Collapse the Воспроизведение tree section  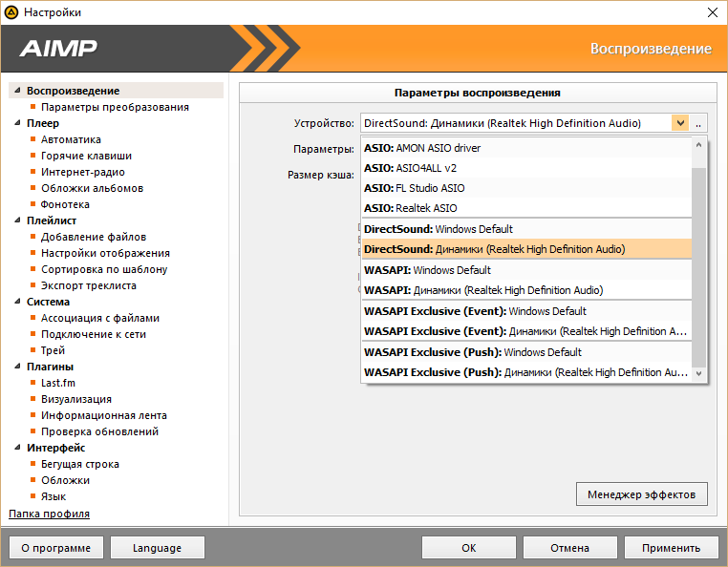(17, 90)
